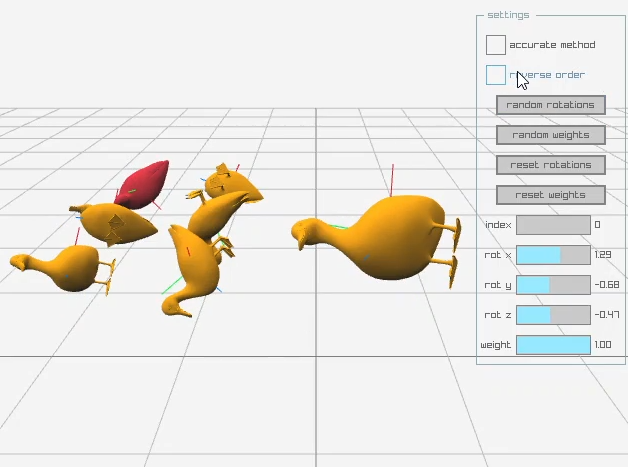628x467 pixels.
Task: Set the rot z slider
Action: [x=553, y=315]
